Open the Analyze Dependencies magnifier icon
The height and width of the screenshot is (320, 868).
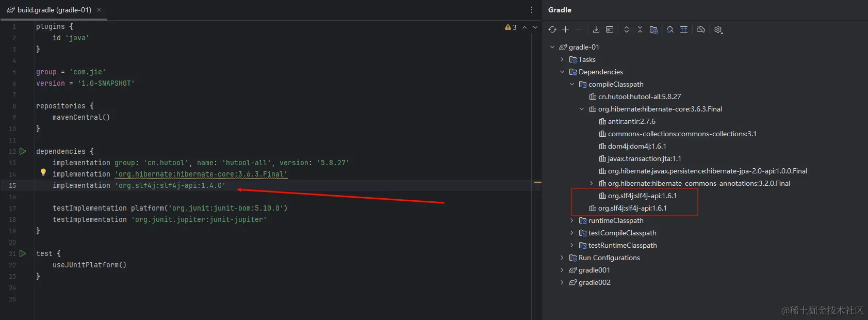coord(670,29)
